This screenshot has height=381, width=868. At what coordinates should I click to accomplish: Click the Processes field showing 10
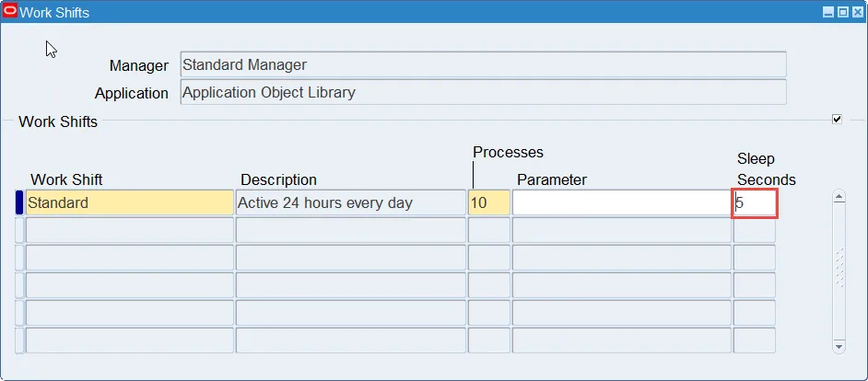(488, 202)
